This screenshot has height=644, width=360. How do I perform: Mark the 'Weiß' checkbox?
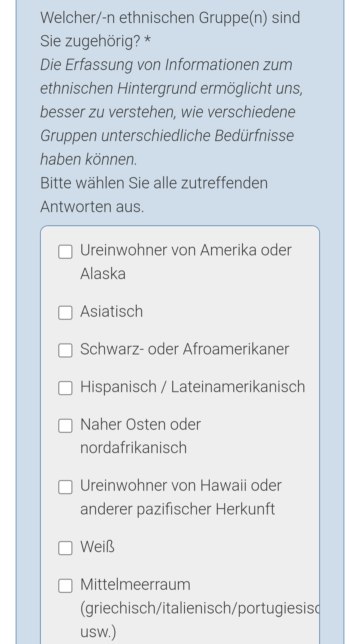(65, 548)
